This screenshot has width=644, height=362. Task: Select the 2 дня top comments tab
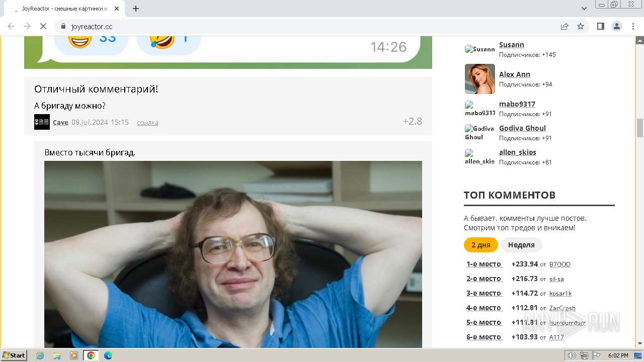480,245
